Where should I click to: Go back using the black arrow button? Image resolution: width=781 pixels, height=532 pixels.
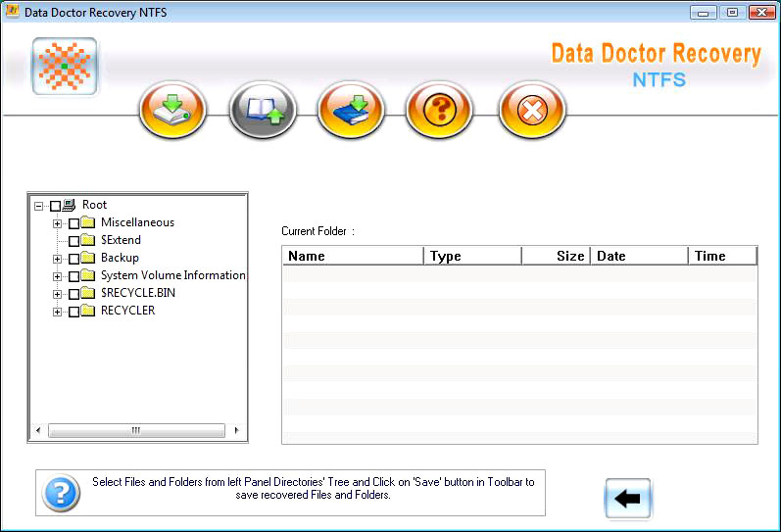point(627,498)
